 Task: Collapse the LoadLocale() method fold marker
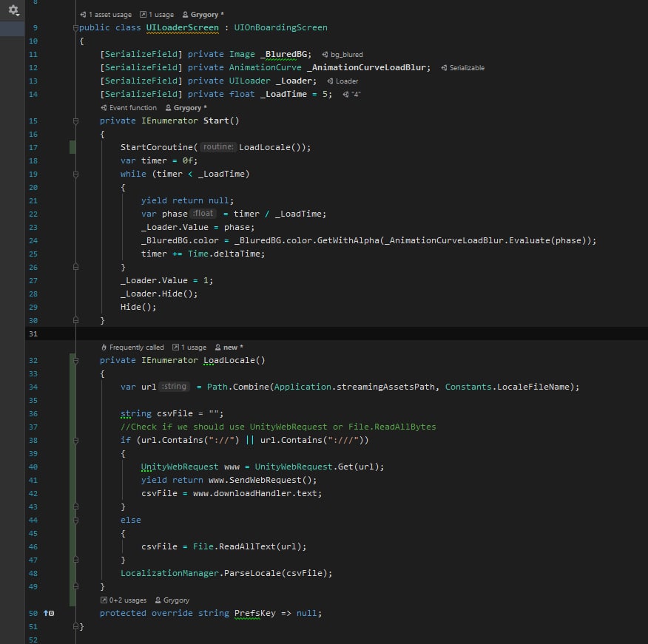point(75,360)
